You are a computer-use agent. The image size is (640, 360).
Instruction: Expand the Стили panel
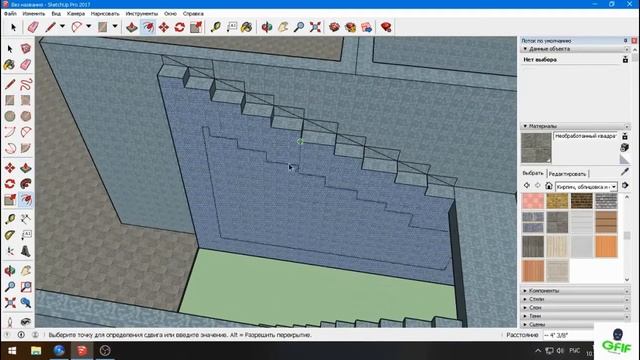575,299
